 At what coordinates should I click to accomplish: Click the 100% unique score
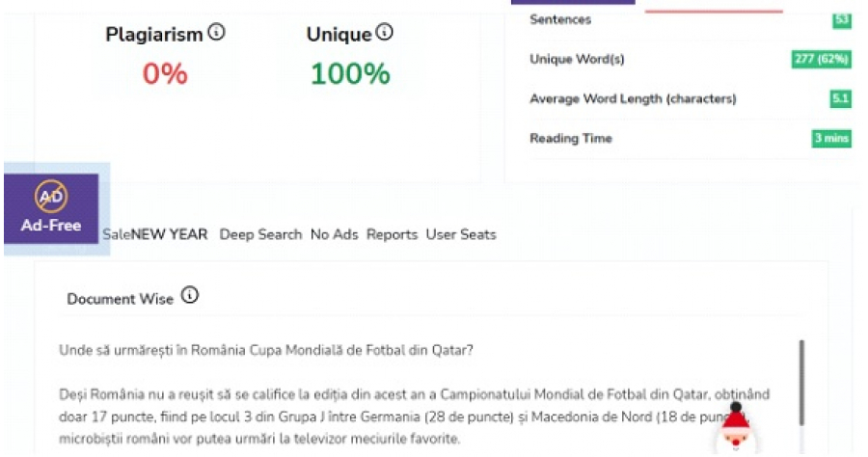tap(350, 73)
